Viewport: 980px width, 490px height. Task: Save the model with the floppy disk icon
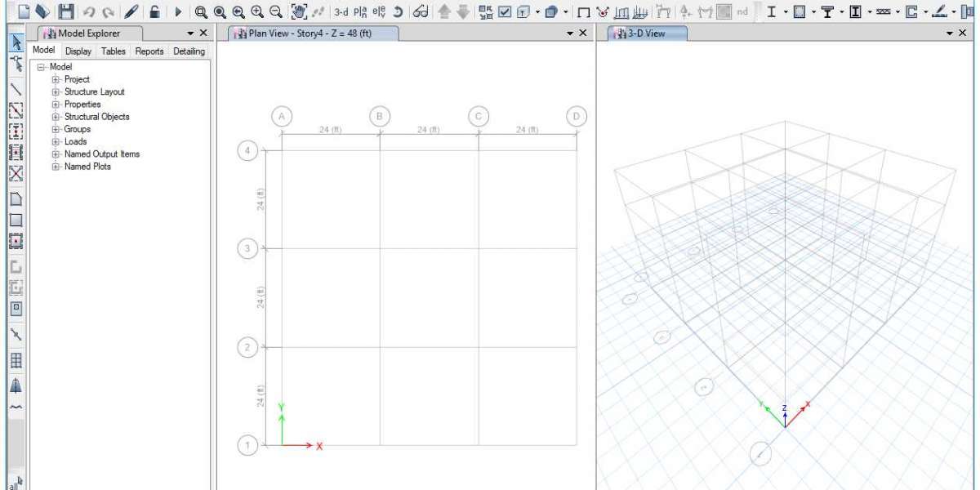65,11
